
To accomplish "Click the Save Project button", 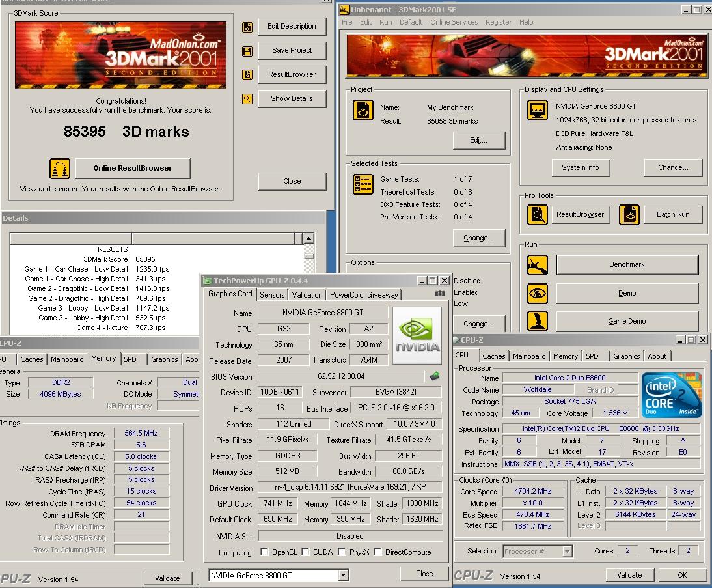I will (292, 50).
